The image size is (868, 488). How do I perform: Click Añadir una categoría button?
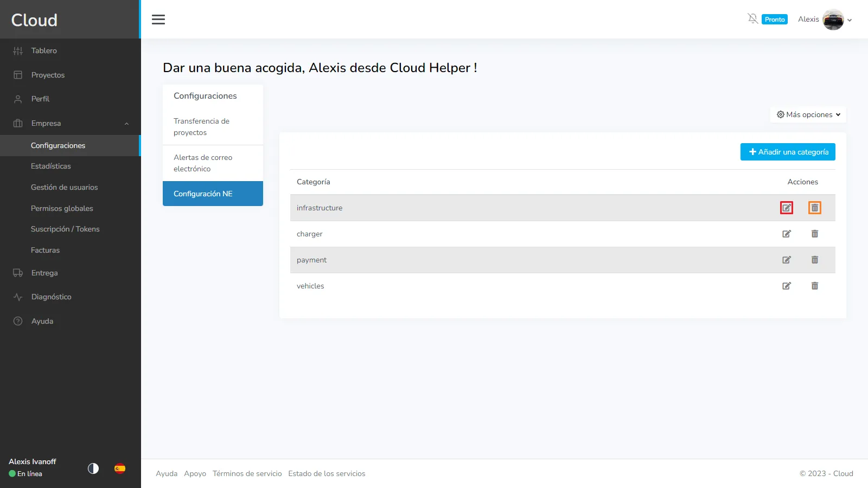click(x=788, y=152)
